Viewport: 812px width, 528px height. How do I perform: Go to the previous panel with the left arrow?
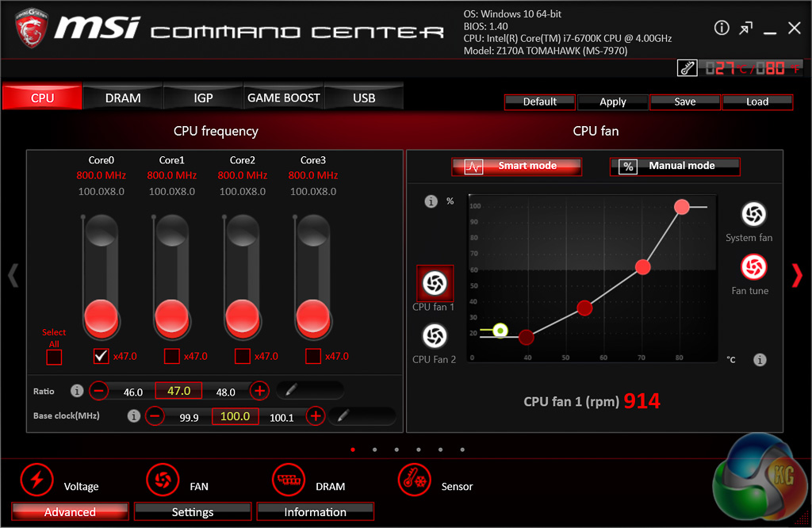[13, 275]
